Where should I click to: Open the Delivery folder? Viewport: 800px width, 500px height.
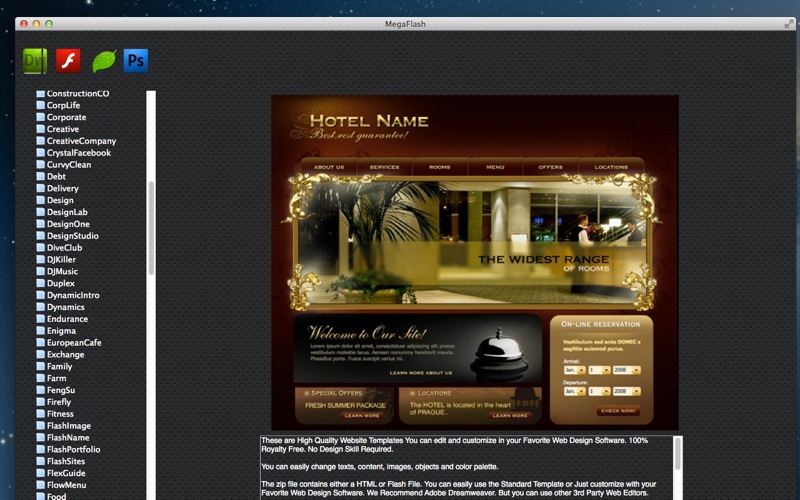(58, 188)
